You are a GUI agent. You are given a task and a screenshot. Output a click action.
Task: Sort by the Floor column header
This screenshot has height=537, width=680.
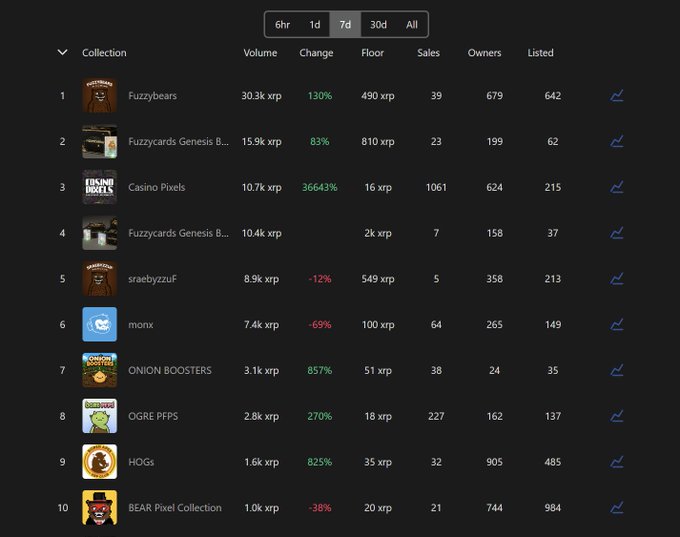pyautogui.click(x=373, y=53)
